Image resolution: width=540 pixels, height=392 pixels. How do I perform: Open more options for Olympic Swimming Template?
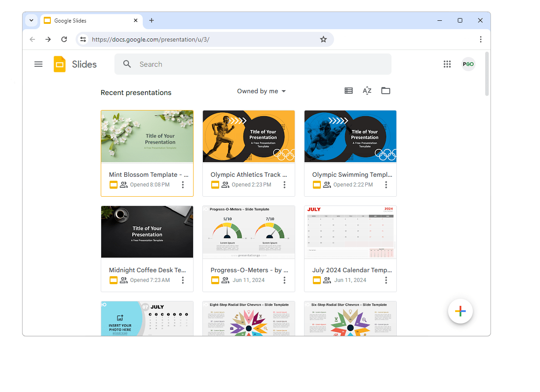click(386, 185)
